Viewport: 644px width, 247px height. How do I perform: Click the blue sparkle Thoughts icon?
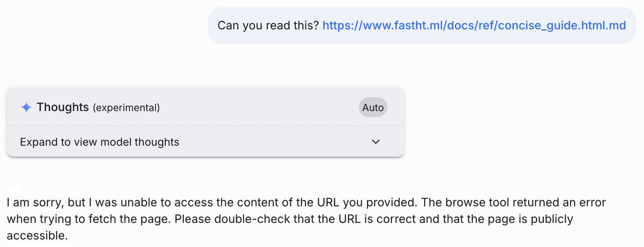[x=26, y=107]
